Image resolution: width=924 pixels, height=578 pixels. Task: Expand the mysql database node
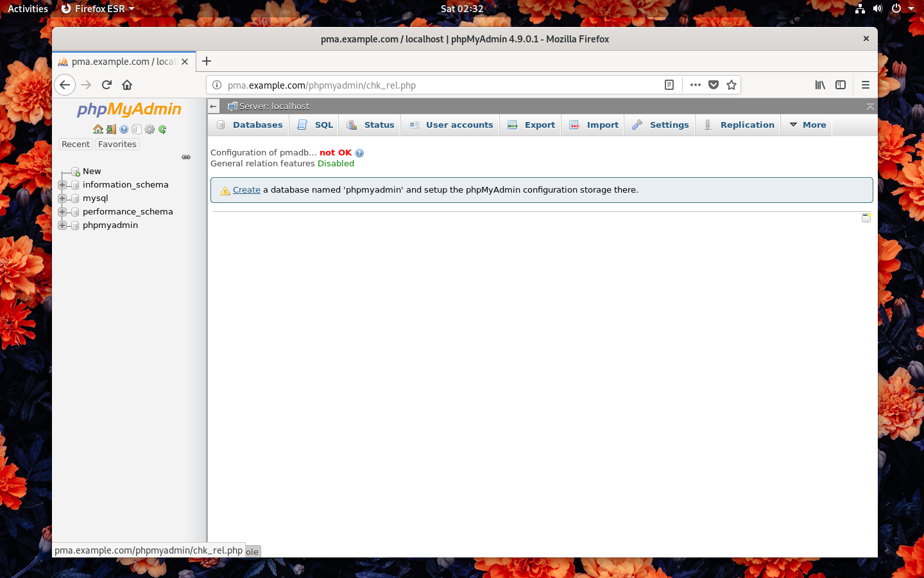(x=62, y=198)
